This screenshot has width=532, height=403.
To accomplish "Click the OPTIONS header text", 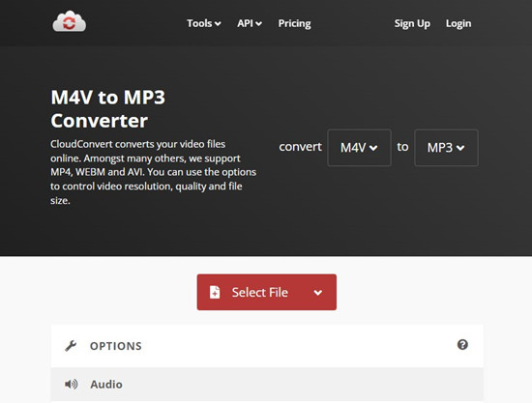I will (116, 346).
